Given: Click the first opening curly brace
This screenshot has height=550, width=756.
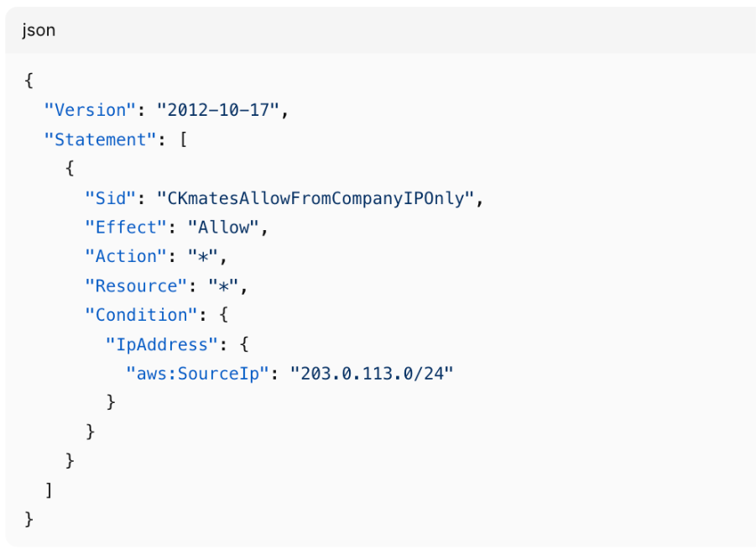Looking at the screenshot, I should point(29,81).
